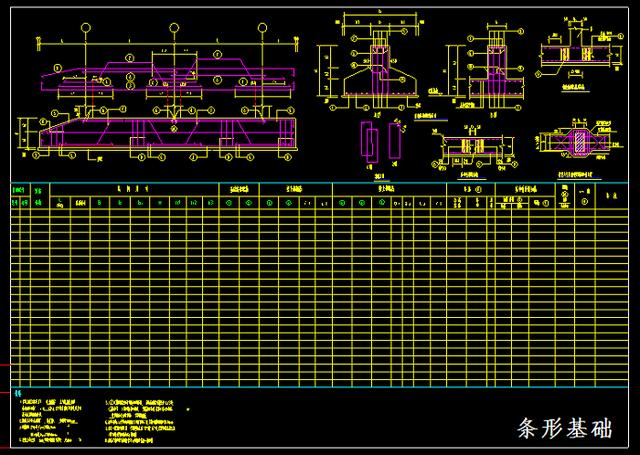Click the first green circled header symbol
Screen dimensions: 640x455
click(229, 202)
